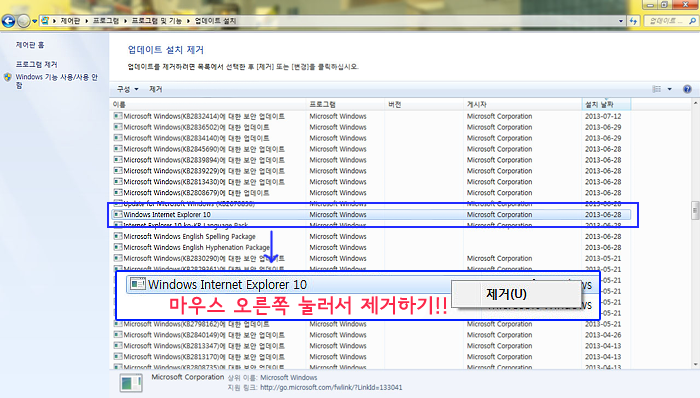Viewport: 700px width, 398px height.
Task: Select Microsoft Windows English Spelling Package
Action: [371, 236]
